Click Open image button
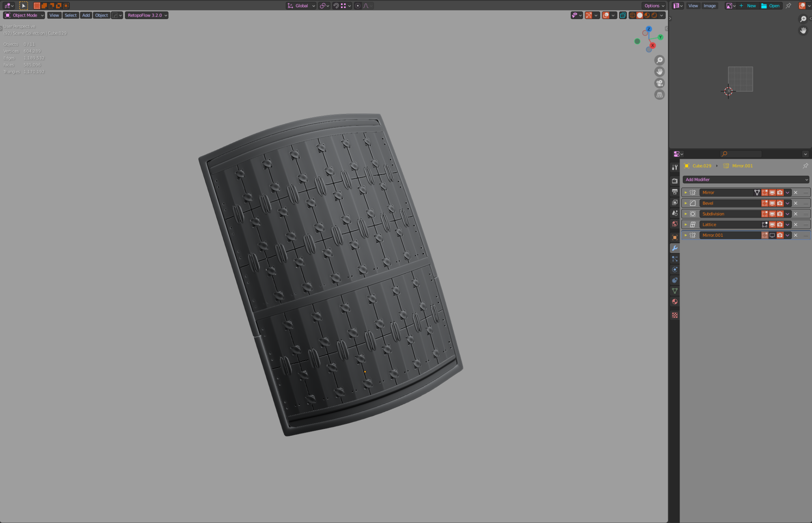The height and width of the screenshot is (523, 812). [771, 6]
